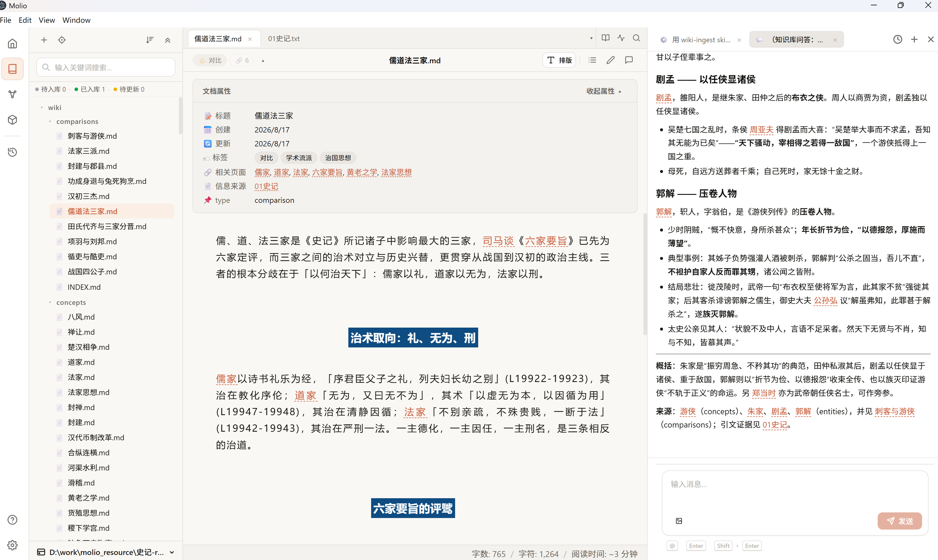Toggle the 对比 tag chip in toolbar
The image size is (938, 560).
coord(210,60)
